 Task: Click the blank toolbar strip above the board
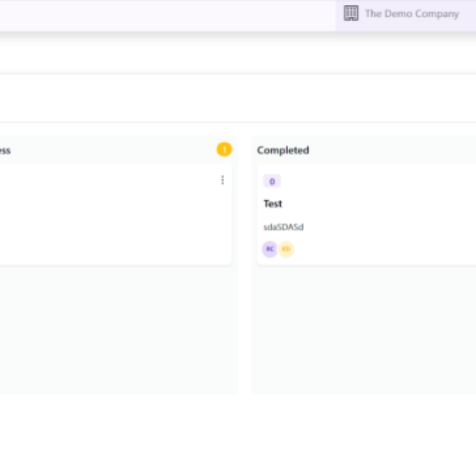[x=238, y=98]
